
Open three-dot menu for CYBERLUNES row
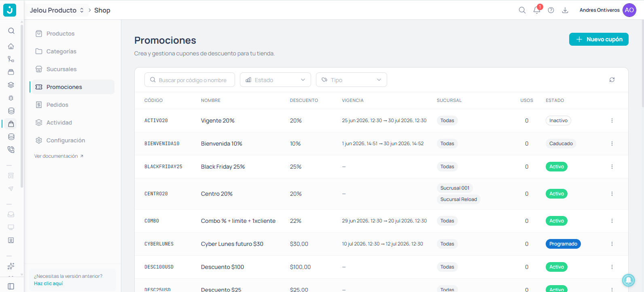[x=612, y=244]
